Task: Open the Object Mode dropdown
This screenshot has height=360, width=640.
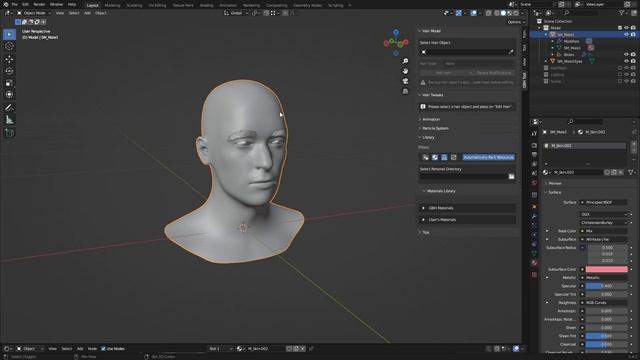Action: [x=34, y=13]
